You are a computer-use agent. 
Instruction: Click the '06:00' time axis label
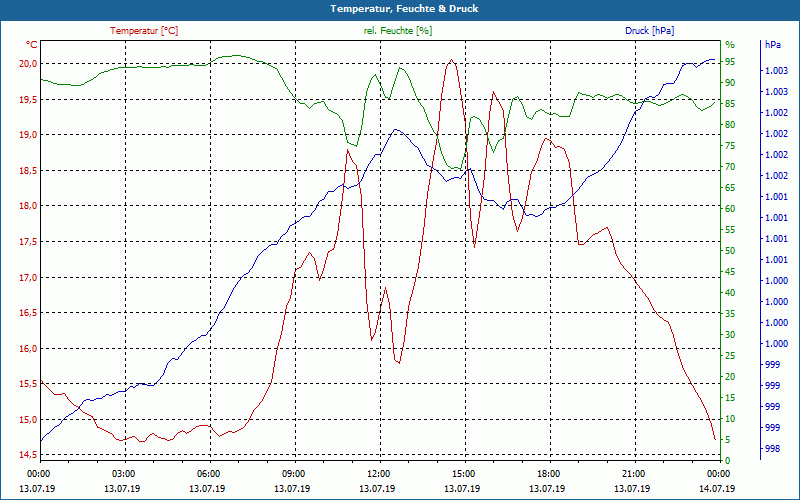click(208, 473)
